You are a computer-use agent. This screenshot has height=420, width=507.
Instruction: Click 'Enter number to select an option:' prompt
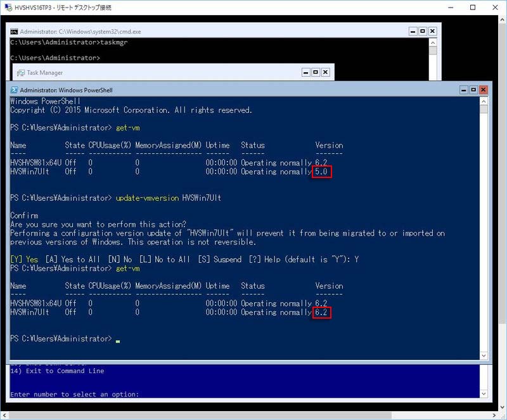click(74, 394)
